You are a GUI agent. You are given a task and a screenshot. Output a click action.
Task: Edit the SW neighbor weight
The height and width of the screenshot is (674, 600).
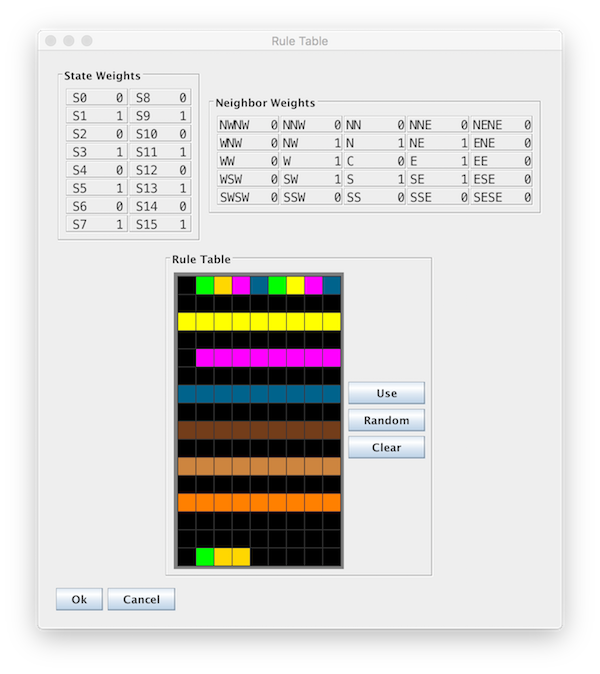pos(311,179)
